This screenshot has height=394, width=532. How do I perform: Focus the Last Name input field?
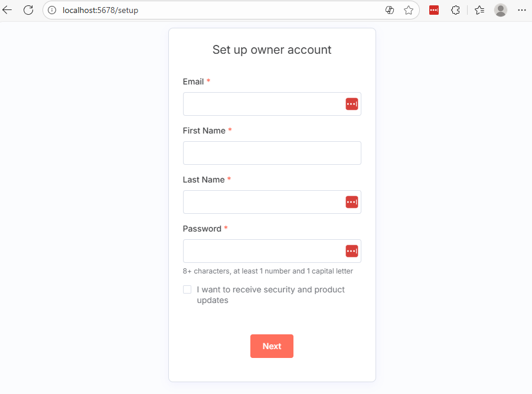click(263, 202)
